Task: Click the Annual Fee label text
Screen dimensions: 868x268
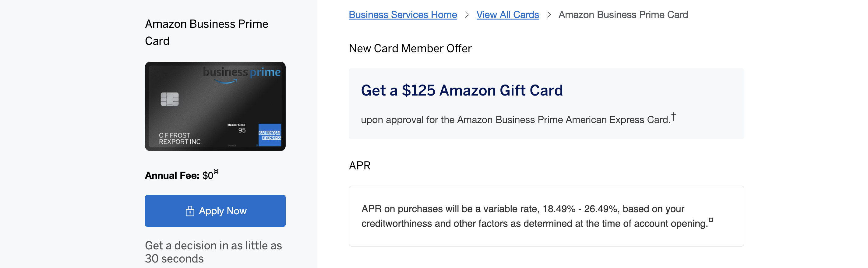Action: point(172,176)
